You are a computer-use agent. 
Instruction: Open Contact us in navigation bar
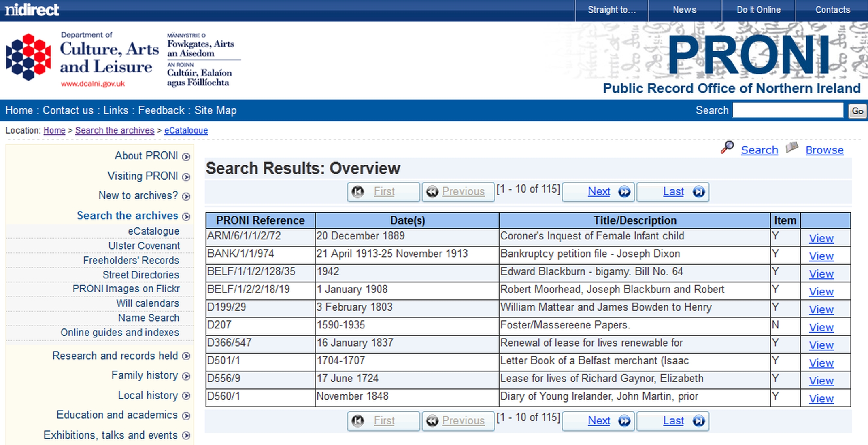coord(68,110)
